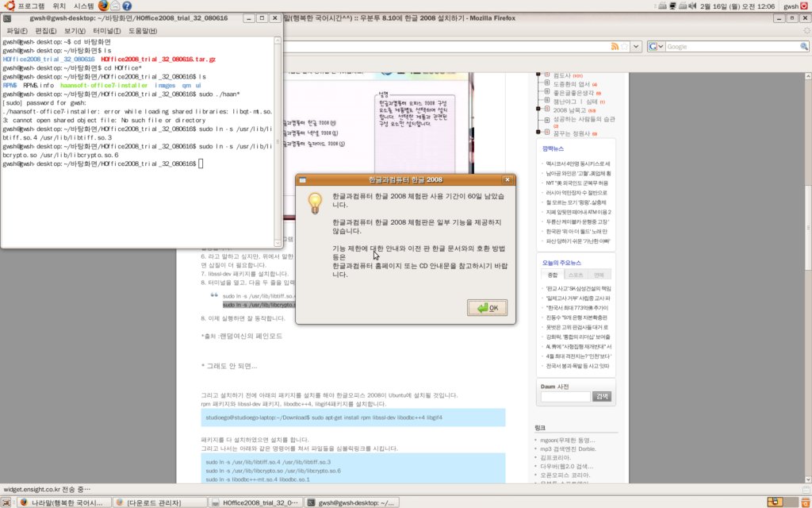This screenshot has width=812, height=508.
Task: Focus the Daum 사전 dictionary input field
Action: (565, 397)
